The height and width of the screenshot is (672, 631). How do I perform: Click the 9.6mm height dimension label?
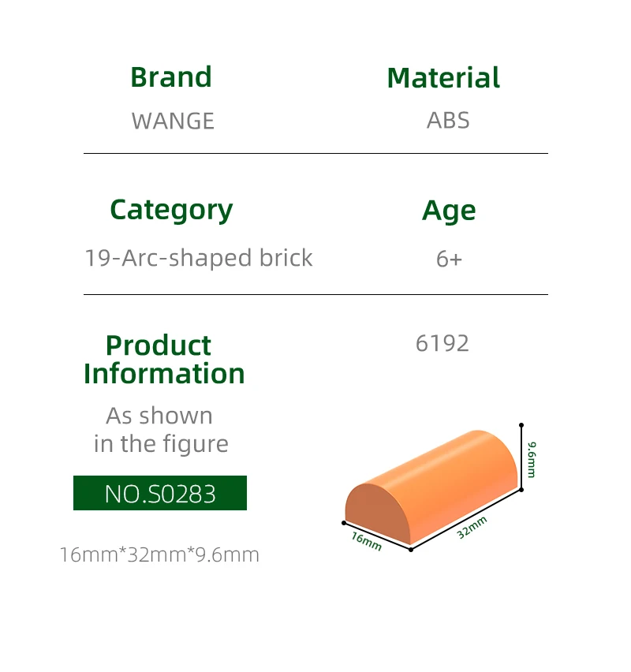pyautogui.click(x=532, y=459)
